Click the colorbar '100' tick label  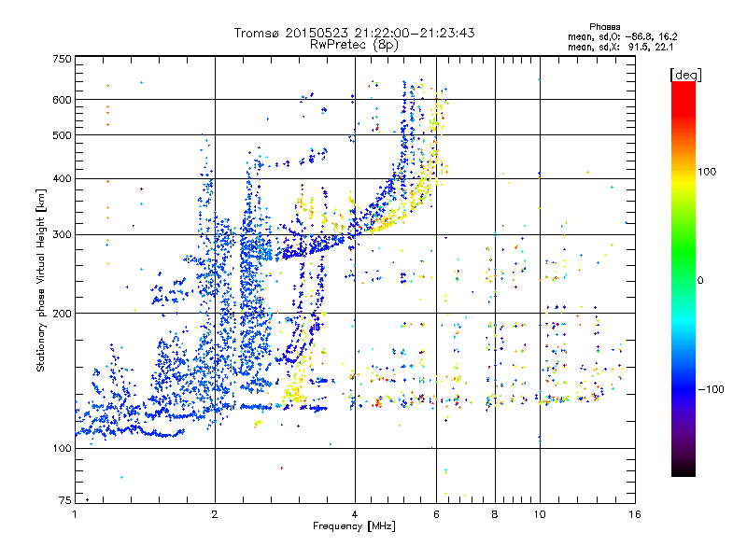coord(707,172)
